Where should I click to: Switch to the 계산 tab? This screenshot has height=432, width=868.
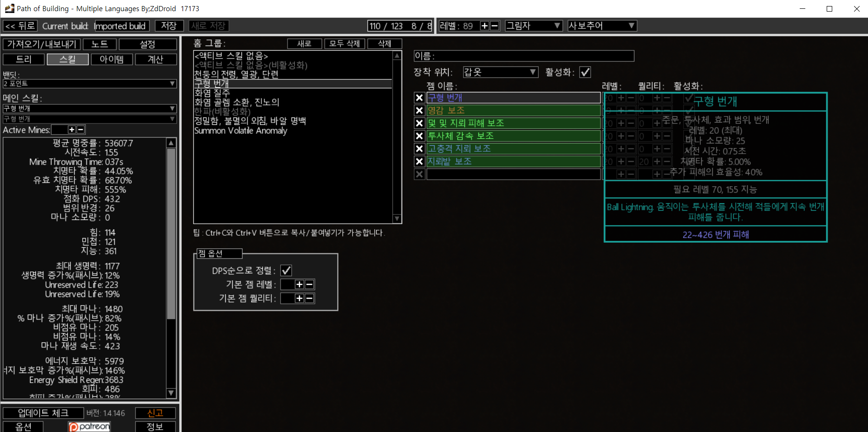tap(156, 59)
